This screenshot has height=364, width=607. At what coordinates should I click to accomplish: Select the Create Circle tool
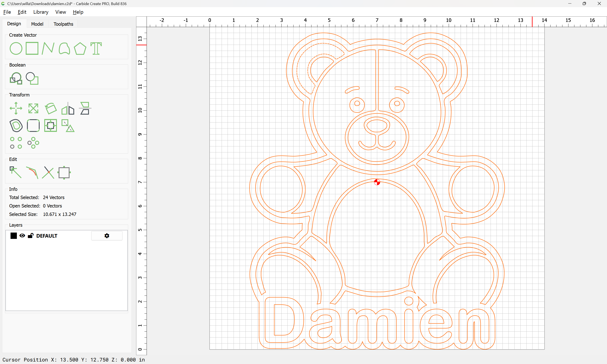coord(16,48)
